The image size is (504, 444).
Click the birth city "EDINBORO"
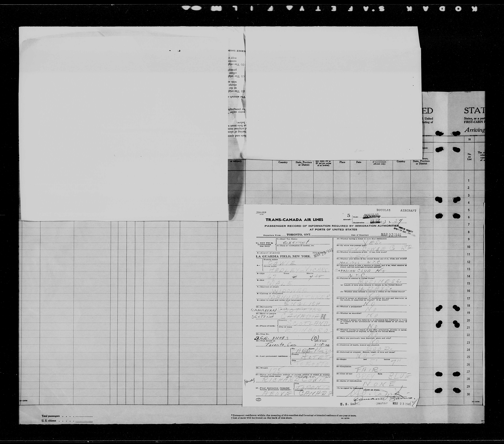tap(308, 330)
